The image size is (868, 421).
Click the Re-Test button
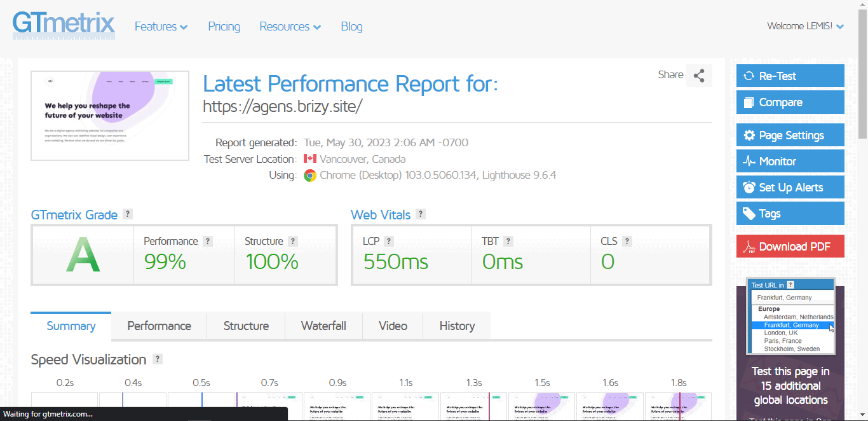790,76
